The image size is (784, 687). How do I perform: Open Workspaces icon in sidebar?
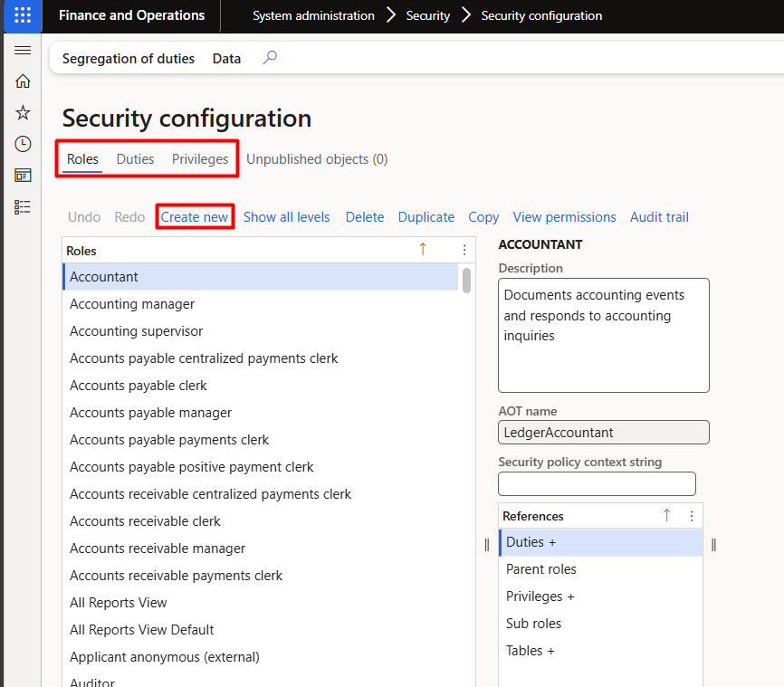click(x=23, y=176)
